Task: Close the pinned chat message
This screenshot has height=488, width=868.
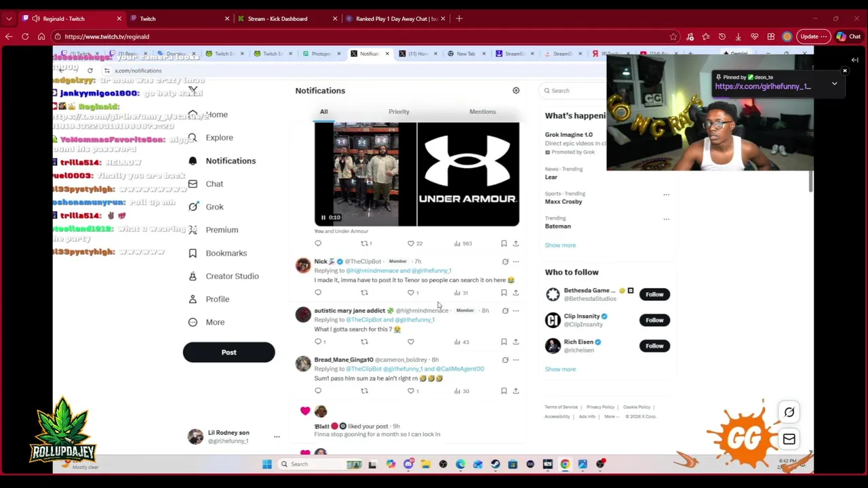Action: [x=845, y=71]
